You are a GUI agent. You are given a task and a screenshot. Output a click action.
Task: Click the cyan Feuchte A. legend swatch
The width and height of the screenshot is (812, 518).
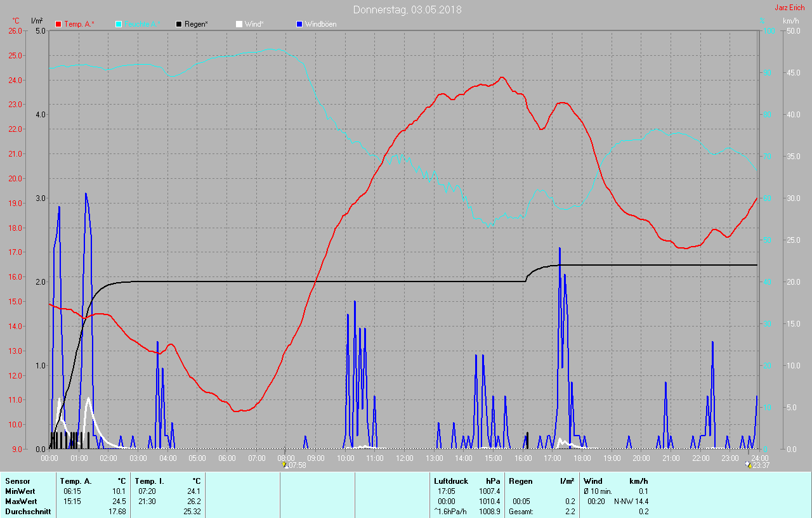coord(119,24)
